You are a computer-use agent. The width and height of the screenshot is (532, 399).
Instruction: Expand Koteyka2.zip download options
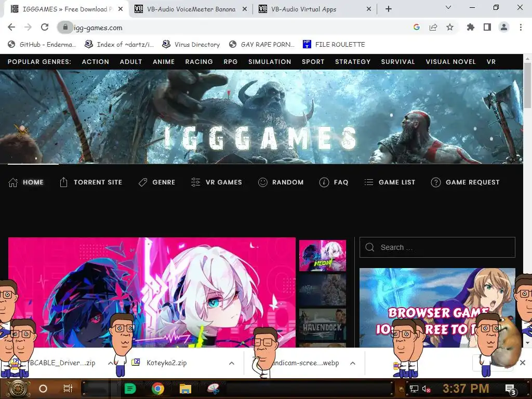pyautogui.click(x=231, y=363)
